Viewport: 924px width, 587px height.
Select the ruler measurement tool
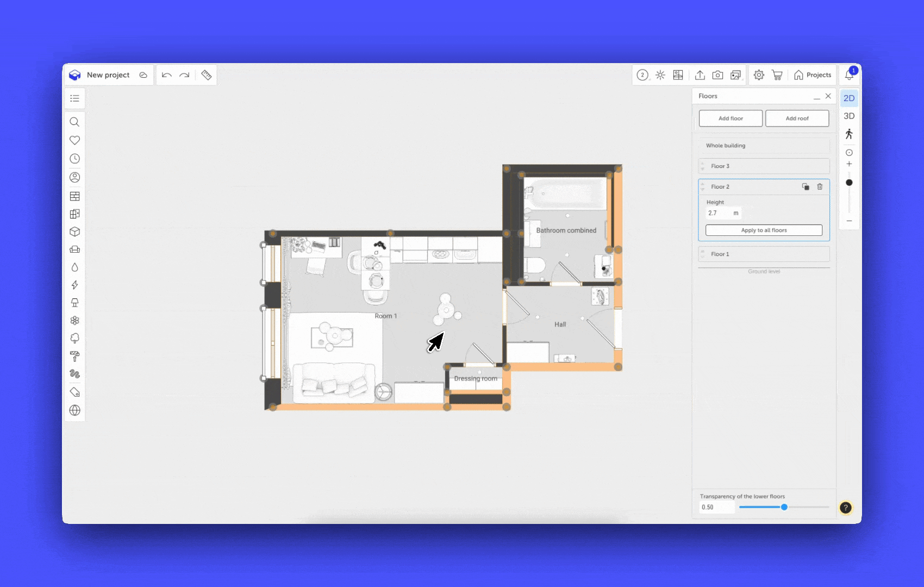point(207,75)
